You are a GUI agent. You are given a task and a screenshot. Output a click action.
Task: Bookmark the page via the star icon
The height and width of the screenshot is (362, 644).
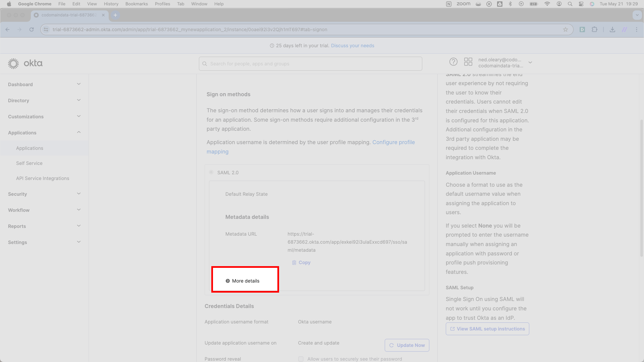(566, 29)
